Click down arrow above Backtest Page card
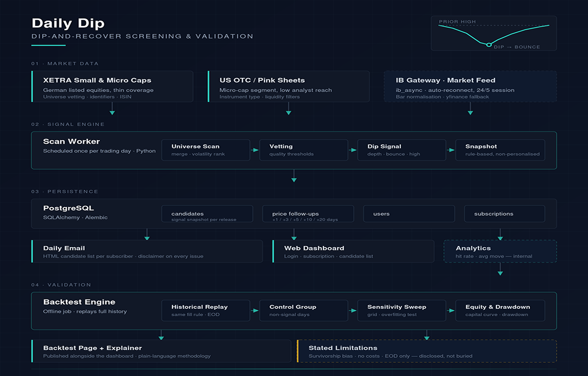Image resolution: width=588 pixels, height=376 pixels. [x=161, y=335]
